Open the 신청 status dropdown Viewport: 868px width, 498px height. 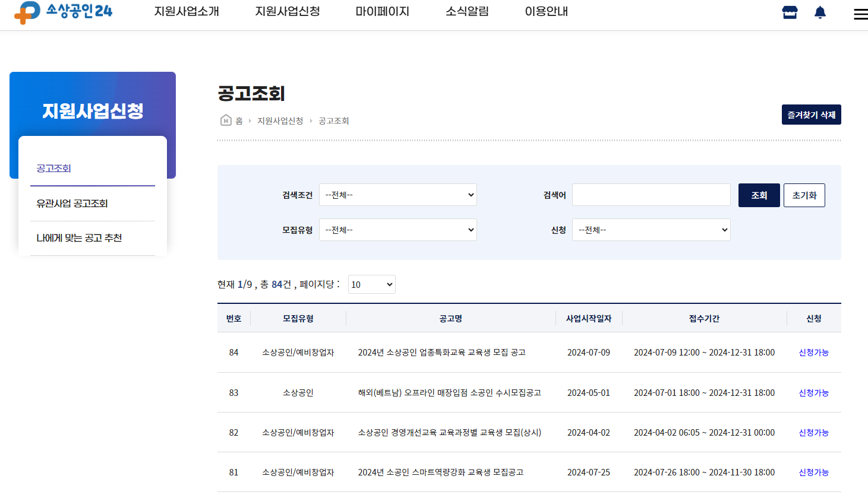pyautogui.click(x=651, y=230)
